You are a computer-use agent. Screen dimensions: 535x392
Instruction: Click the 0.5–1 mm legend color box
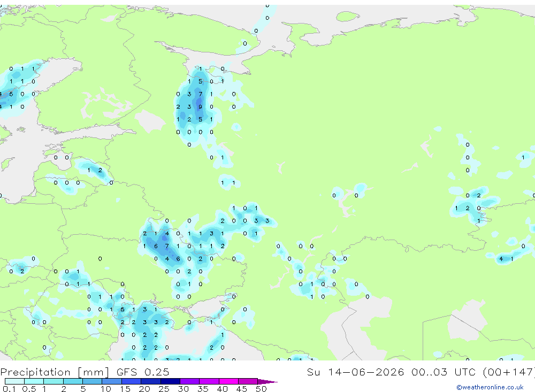point(34,381)
